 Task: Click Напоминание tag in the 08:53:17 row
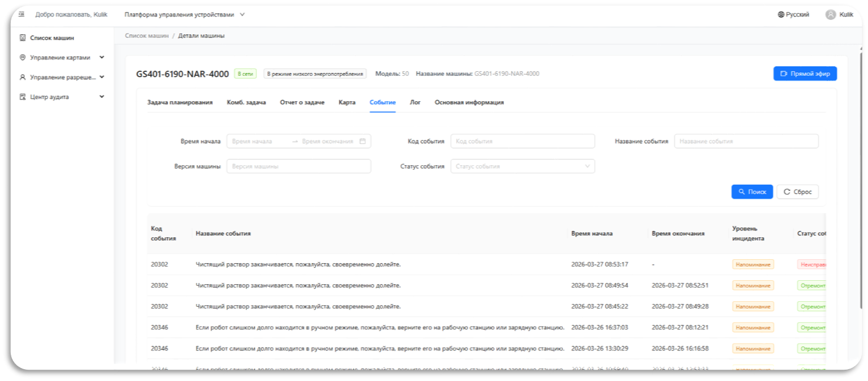[x=752, y=264]
